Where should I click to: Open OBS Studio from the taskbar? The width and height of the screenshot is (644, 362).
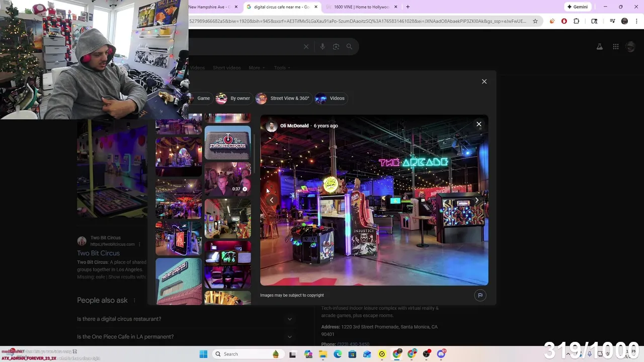click(x=427, y=354)
